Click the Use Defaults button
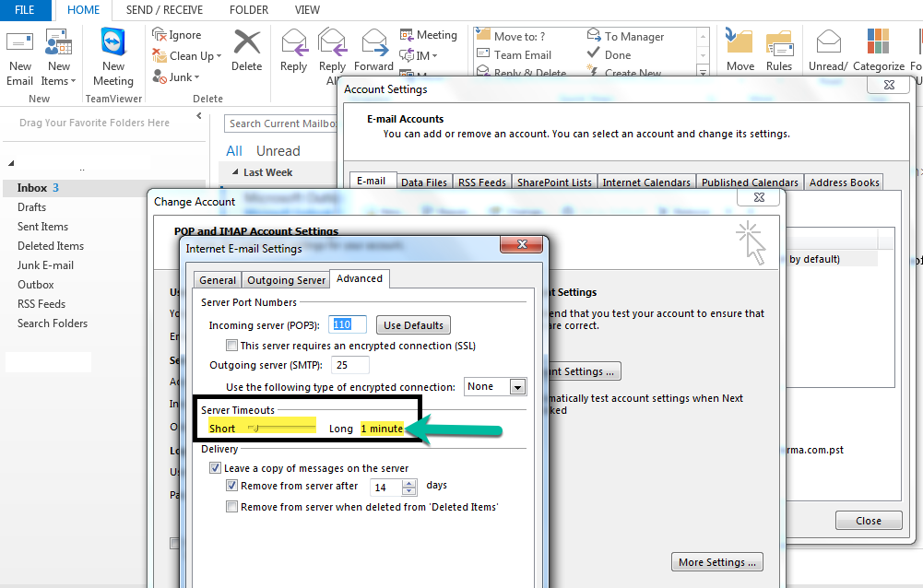 (x=413, y=324)
